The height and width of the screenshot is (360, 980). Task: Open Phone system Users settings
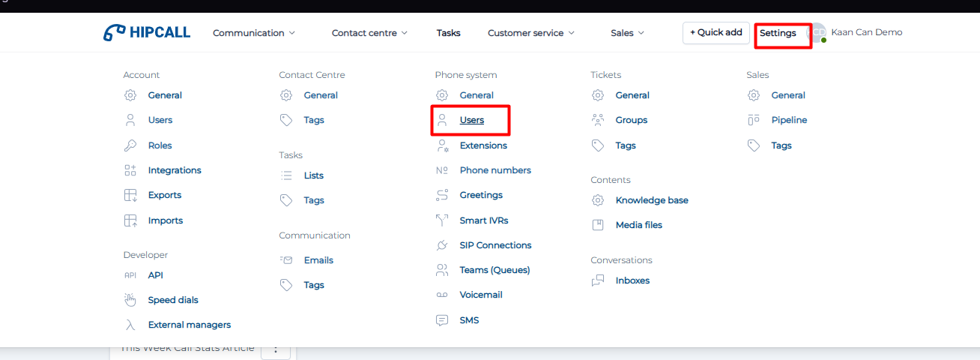pos(472,120)
